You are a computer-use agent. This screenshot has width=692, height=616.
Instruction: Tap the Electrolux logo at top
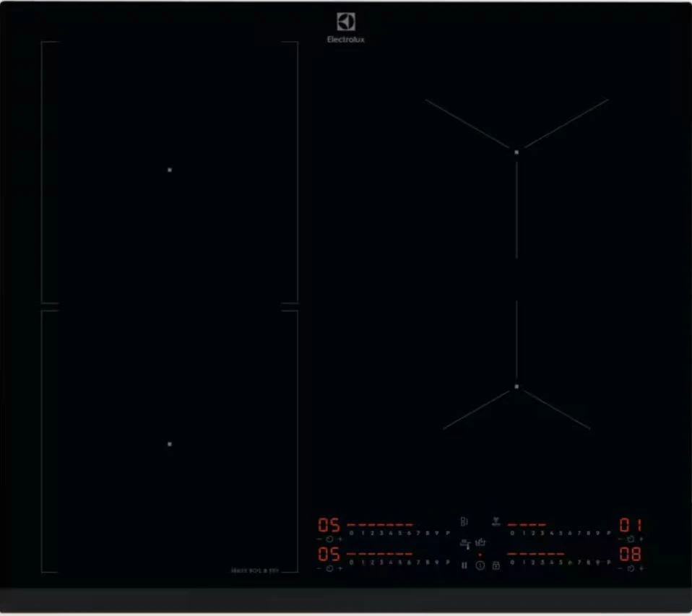346,27
